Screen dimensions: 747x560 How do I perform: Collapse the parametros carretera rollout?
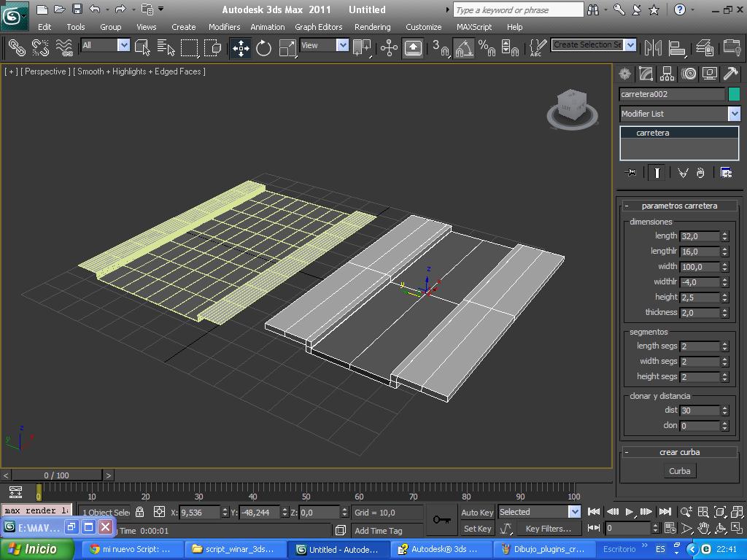(627, 206)
